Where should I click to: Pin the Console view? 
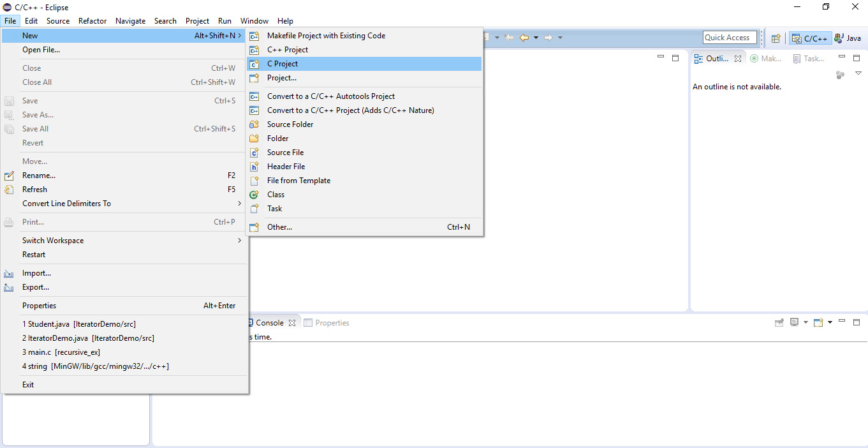(779, 322)
